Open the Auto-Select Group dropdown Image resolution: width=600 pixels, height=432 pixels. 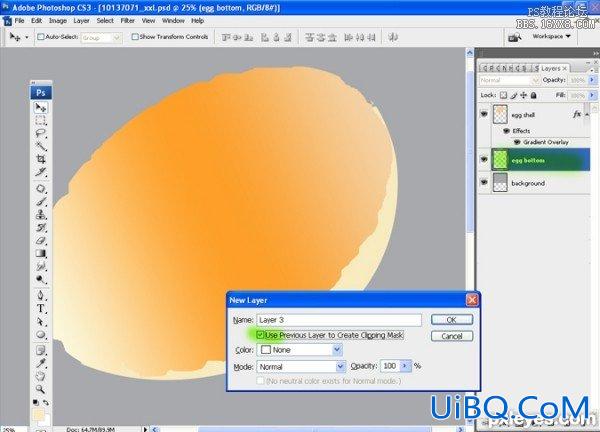(x=117, y=37)
